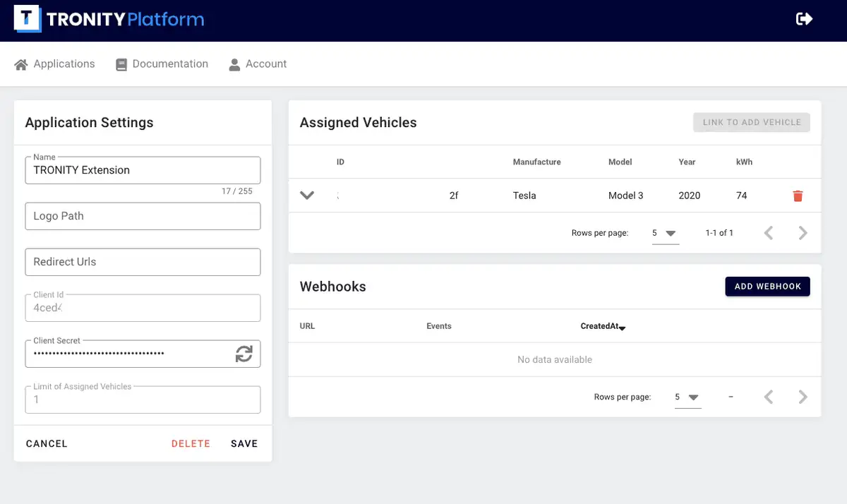847x504 pixels.
Task: Open rows per page dropdown for webhooks
Action: click(687, 397)
